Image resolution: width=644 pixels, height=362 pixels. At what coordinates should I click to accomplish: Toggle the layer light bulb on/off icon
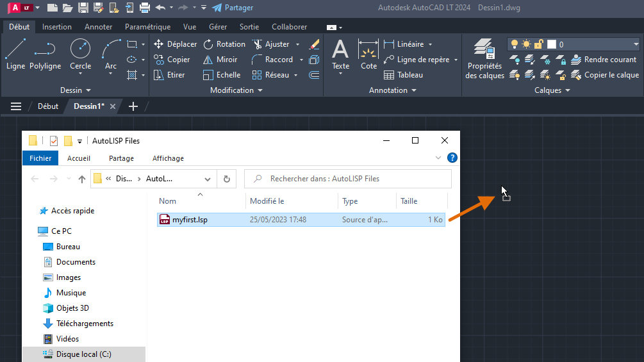click(x=514, y=44)
